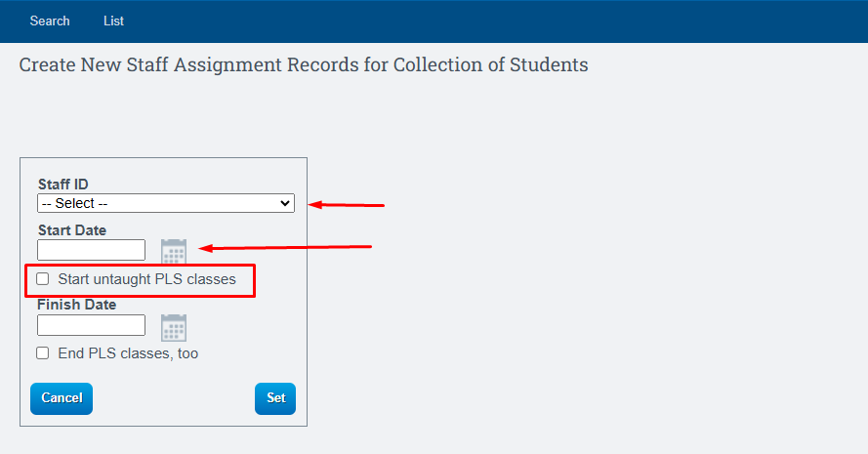Focus the Finish Date text field
This screenshot has width=868, height=454.
pyautogui.click(x=92, y=325)
